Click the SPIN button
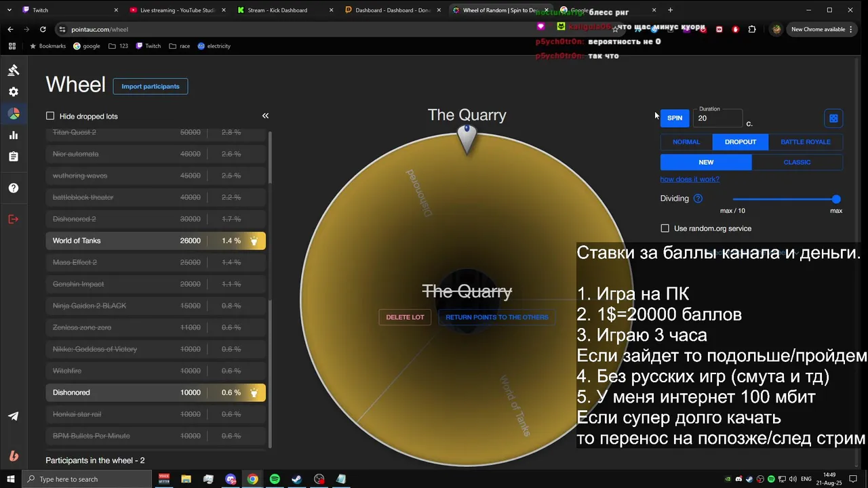 [x=675, y=118]
